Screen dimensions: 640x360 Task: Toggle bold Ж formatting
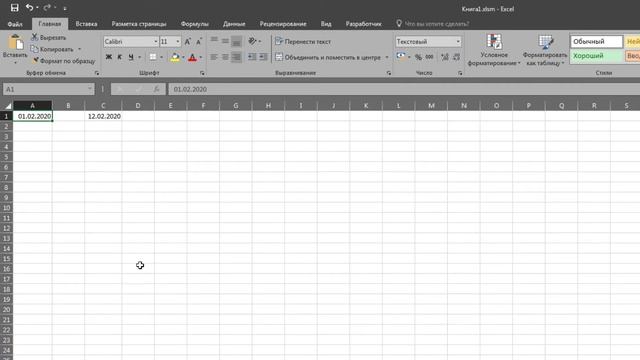point(109,57)
